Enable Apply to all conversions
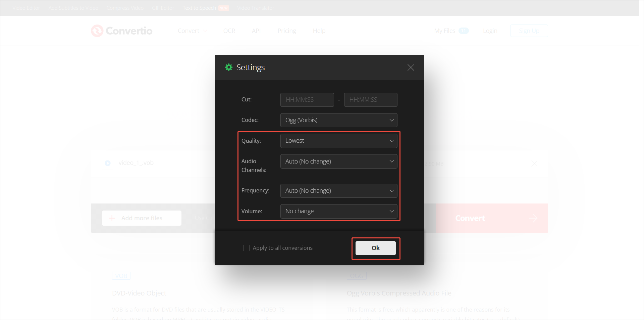Image resolution: width=644 pixels, height=320 pixels. (x=246, y=247)
